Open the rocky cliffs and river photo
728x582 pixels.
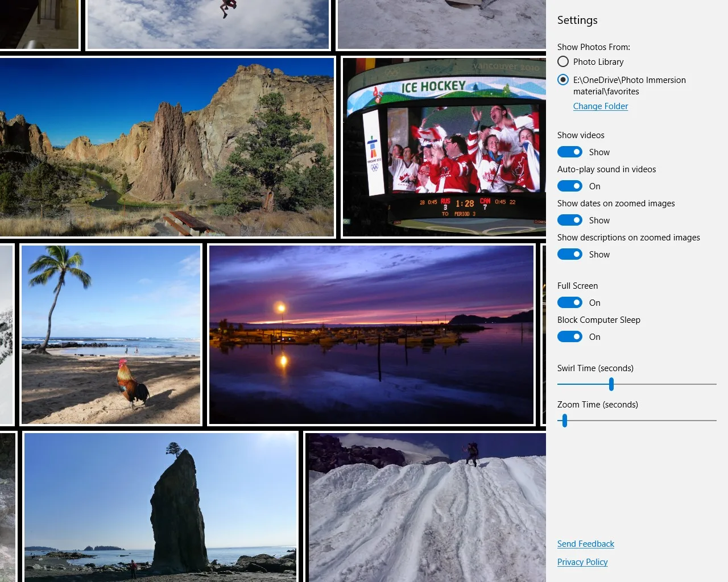tap(167, 147)
